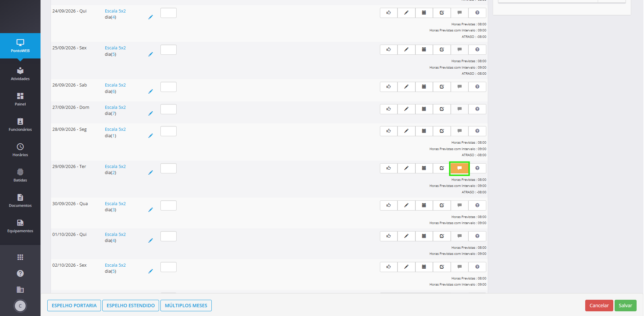The width and height of the screenshot is (644, 316).
Task: Open MÚLTIPLOS MESES view
Action: [x=186, y=306]
